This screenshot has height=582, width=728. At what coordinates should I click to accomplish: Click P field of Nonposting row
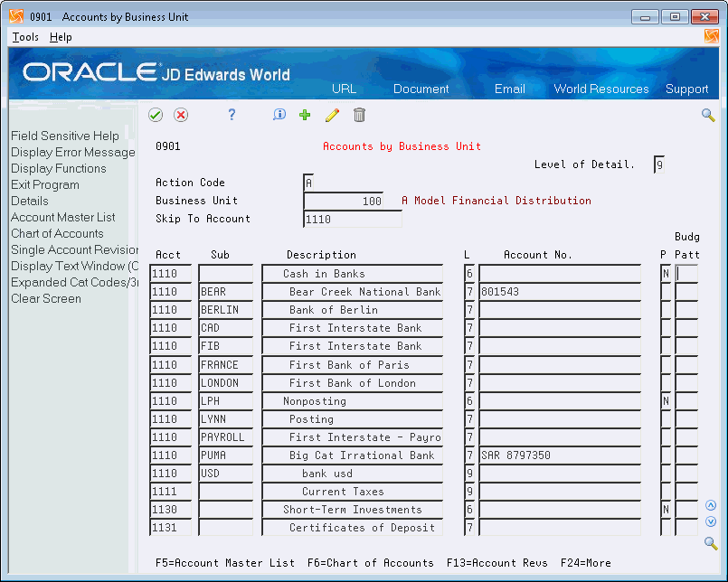tap(666, 401)
